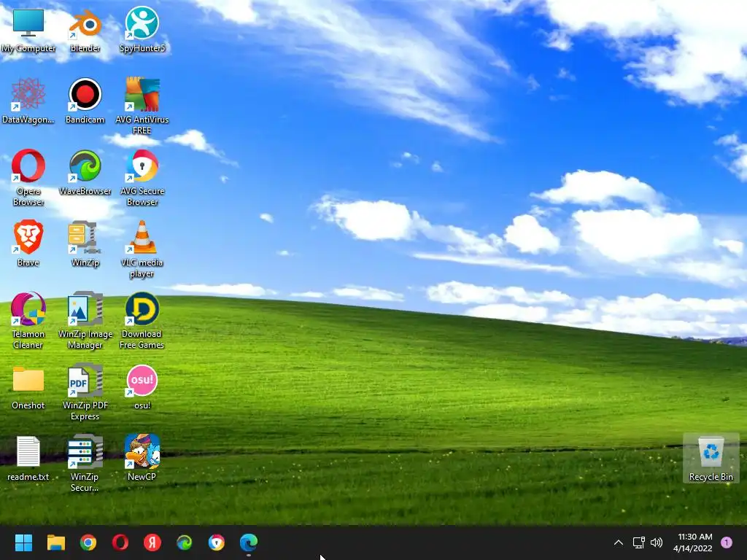Screen dimensions: 747x560
Task: Open the notification badge showing 1
Action: [727, 542]
